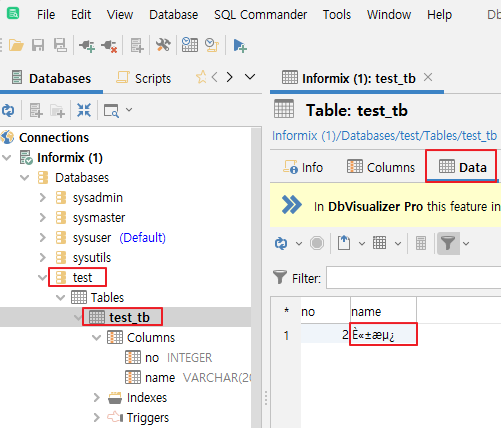Click the new SQL Commander play icon

pyautogui.click(x=240, y=46)
